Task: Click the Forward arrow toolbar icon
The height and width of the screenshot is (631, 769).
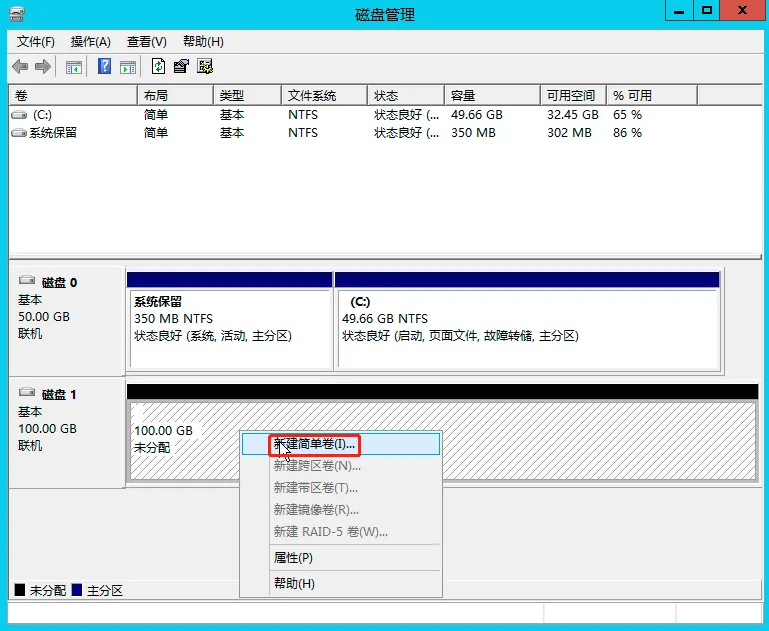Action: coord(43,67)
